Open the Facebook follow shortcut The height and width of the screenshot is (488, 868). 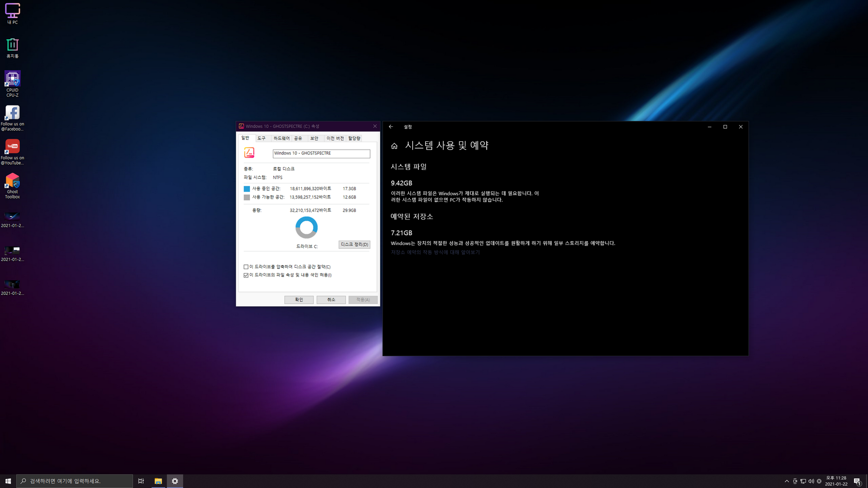(13, 118)
